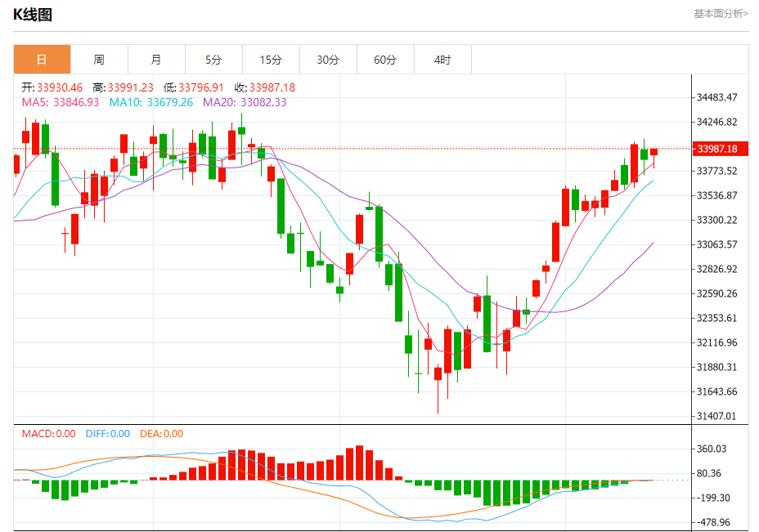Click the DEA value label
The width and height of the screenshot is (759, 532).
(x=161, y=434)
